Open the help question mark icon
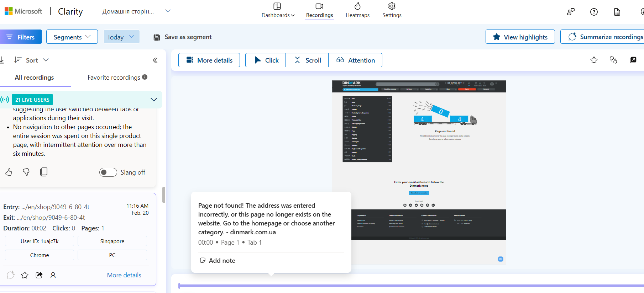 (x=594, y=12)
